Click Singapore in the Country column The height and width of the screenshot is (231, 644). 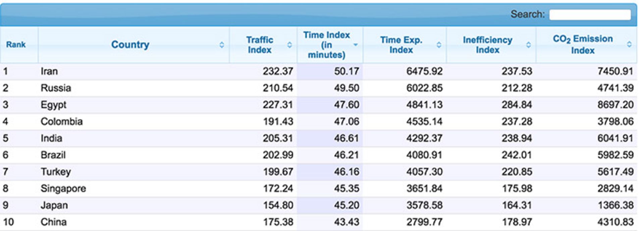63,188
